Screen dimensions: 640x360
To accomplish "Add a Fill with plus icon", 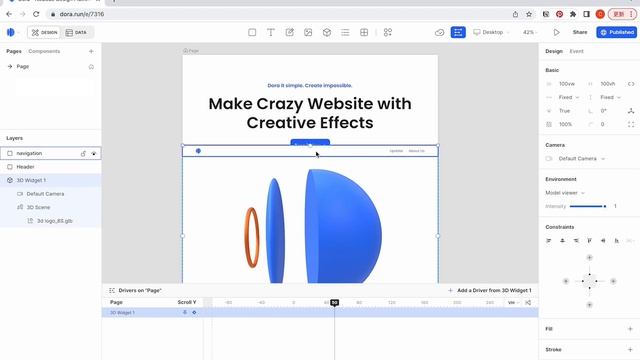I will 630,329.
